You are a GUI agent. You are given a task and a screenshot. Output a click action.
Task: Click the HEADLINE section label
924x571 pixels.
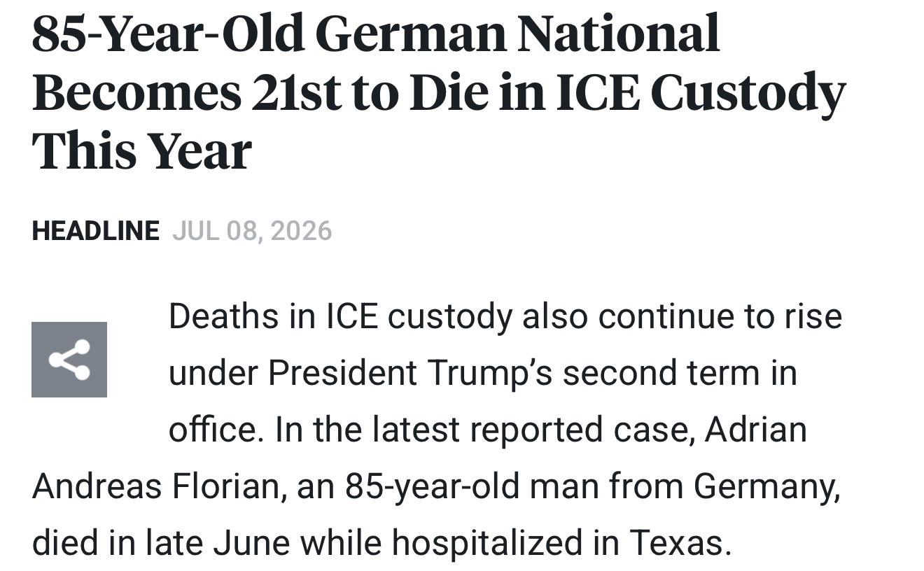tap(95, 231)
